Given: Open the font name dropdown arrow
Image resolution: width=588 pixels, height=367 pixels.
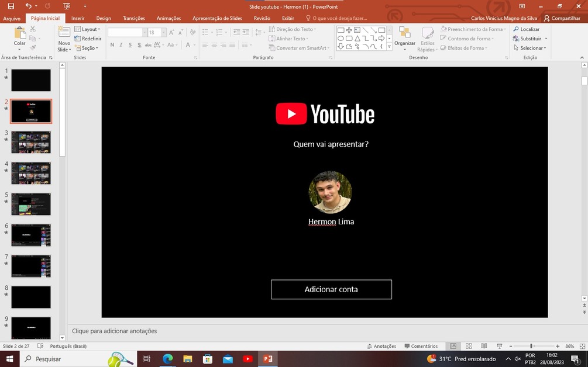Looking at the screenshot, I should (145, 33).
